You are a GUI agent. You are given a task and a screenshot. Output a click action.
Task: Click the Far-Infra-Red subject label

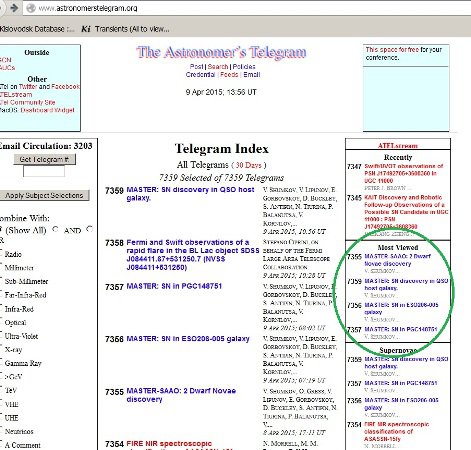(x=25, y=295)
